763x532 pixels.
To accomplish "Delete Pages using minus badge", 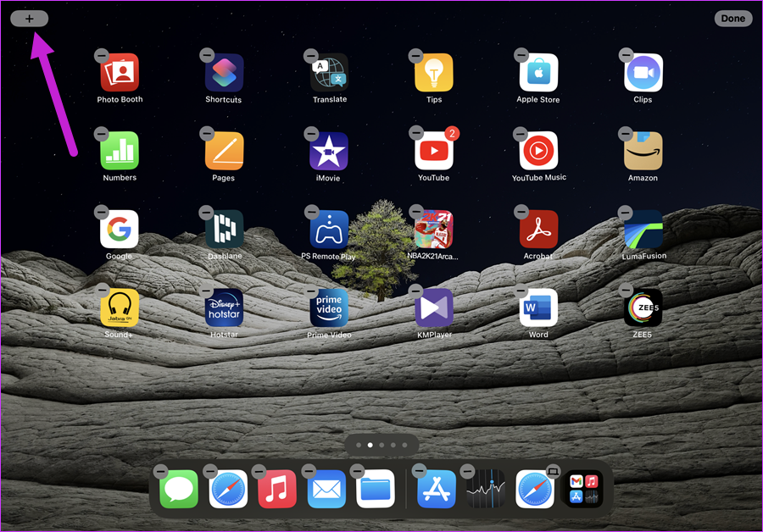I will click(207, 133).
